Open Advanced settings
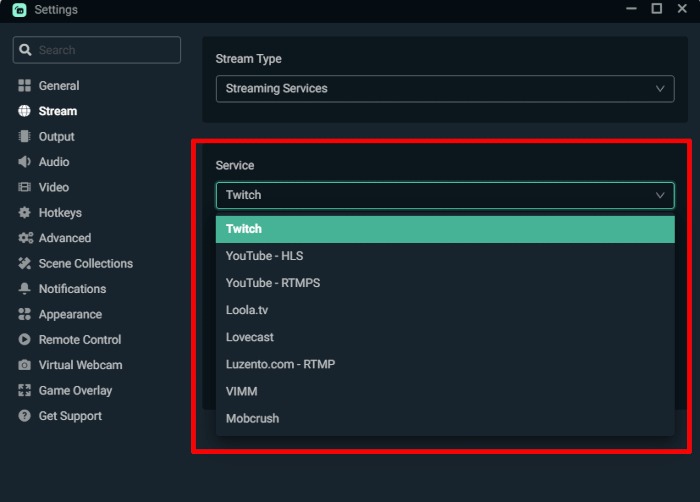This screenshot has width=700, height=502. 65,238
